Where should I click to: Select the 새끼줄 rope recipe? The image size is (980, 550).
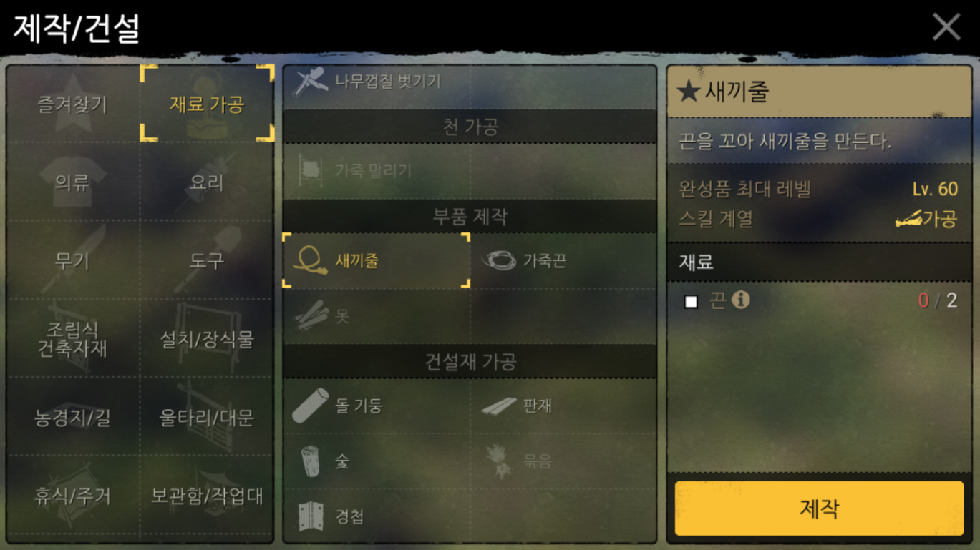click(377, 260)
